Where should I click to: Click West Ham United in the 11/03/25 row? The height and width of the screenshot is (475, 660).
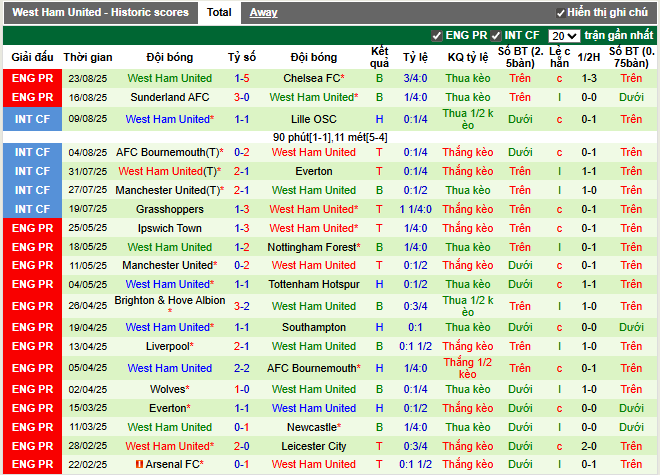coord(170,427)
